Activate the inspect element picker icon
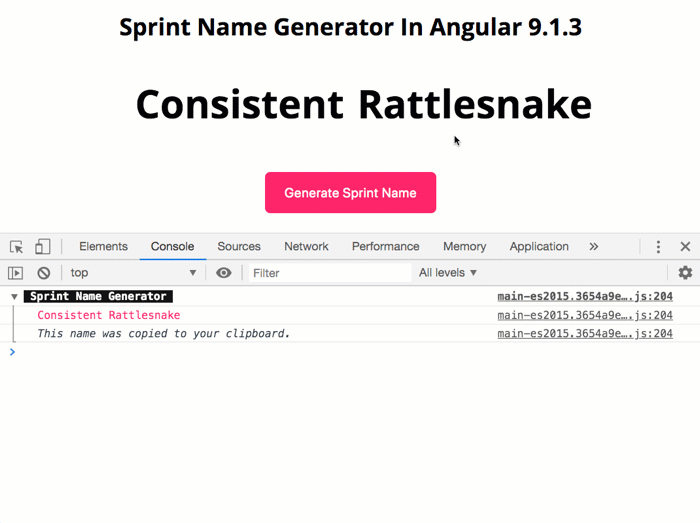 coord(17,247)
